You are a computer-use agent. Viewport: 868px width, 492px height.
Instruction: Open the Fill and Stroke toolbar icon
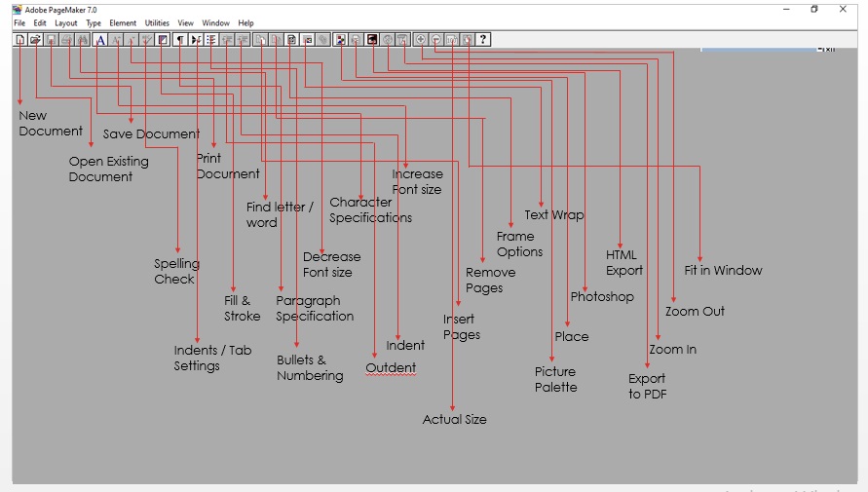tap(162, 40)
